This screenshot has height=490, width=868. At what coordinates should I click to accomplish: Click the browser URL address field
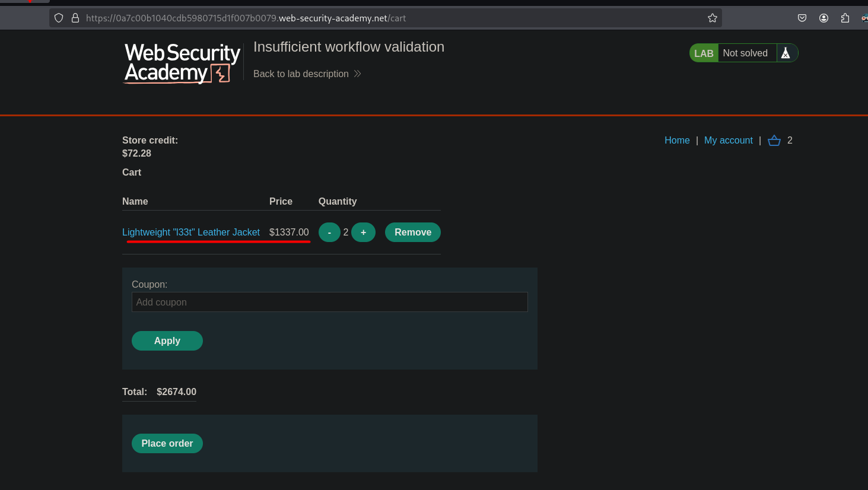386,18
